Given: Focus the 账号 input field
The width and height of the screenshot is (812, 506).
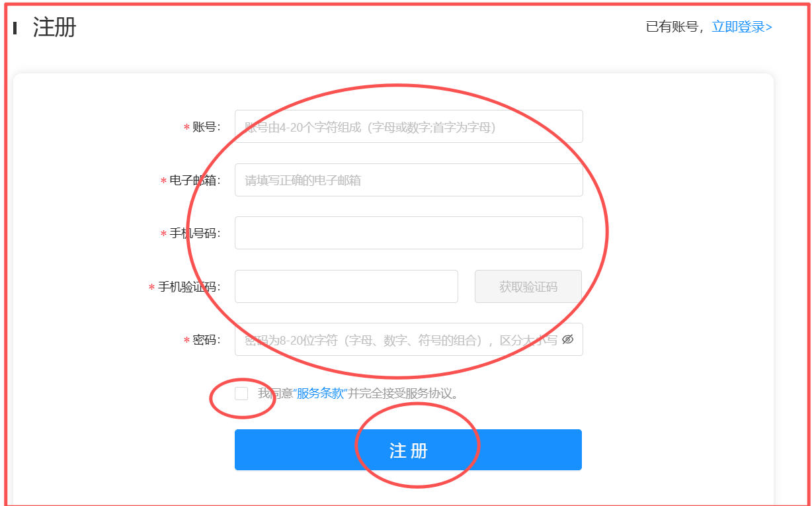Looking at the screenshot, I should [x=409, y=126].
